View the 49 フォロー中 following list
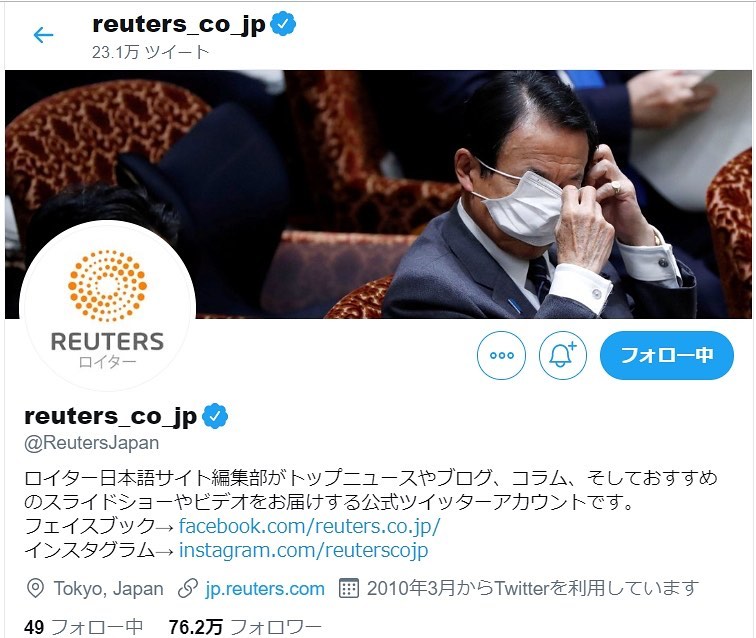This screenshot has width=756, height=638. (83, 627)
